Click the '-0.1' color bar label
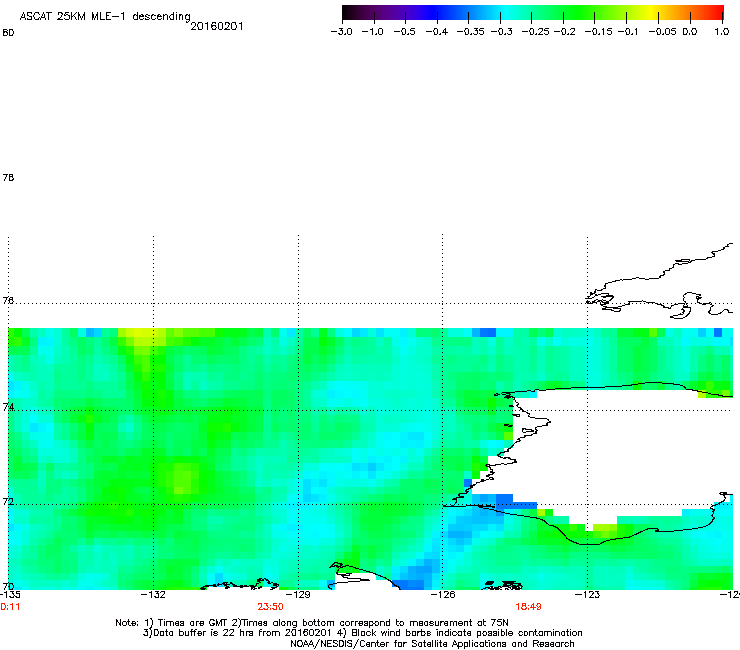 [627, 32]
